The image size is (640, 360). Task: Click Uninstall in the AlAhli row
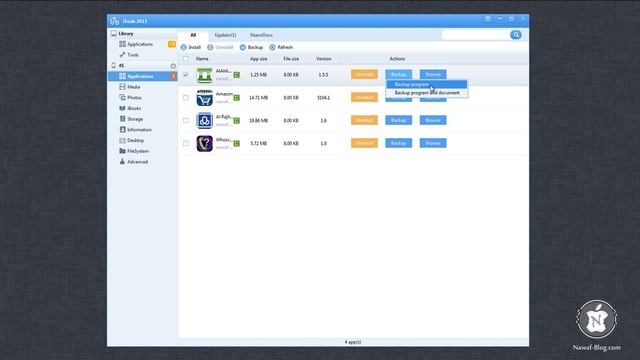[364, 74]
